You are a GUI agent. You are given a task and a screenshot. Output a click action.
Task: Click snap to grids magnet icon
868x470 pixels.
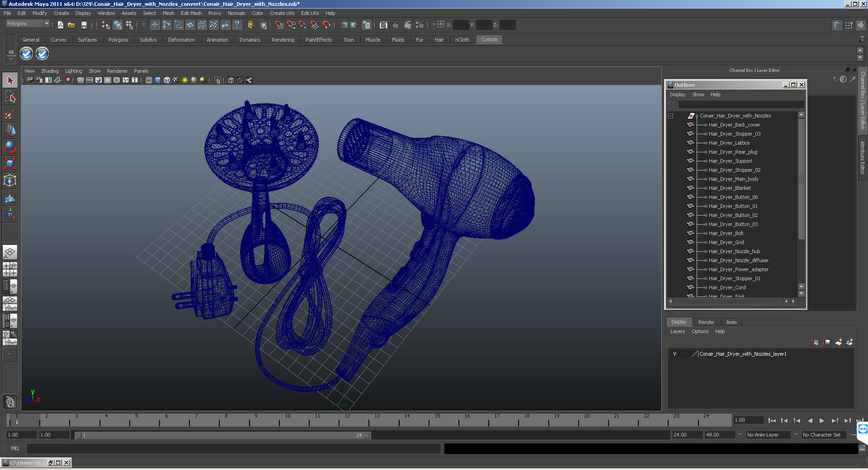(279, 25)
